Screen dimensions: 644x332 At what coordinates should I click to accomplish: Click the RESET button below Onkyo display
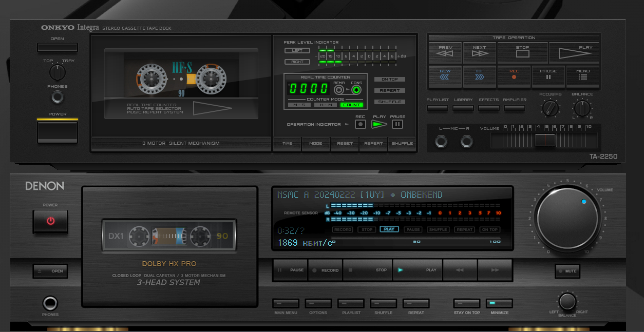tap(345, 144)
